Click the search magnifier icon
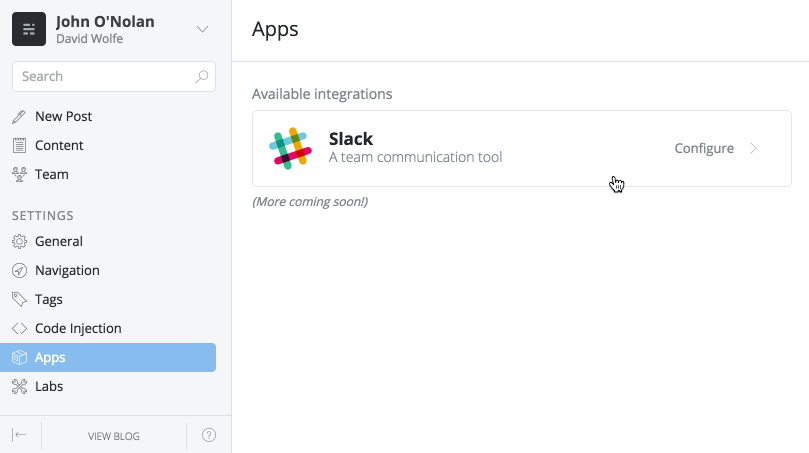 [202, 76]
